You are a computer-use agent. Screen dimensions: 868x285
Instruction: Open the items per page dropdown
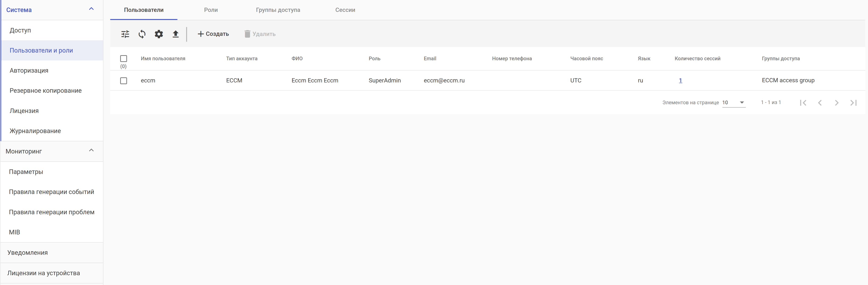click(x=734, y=103)
